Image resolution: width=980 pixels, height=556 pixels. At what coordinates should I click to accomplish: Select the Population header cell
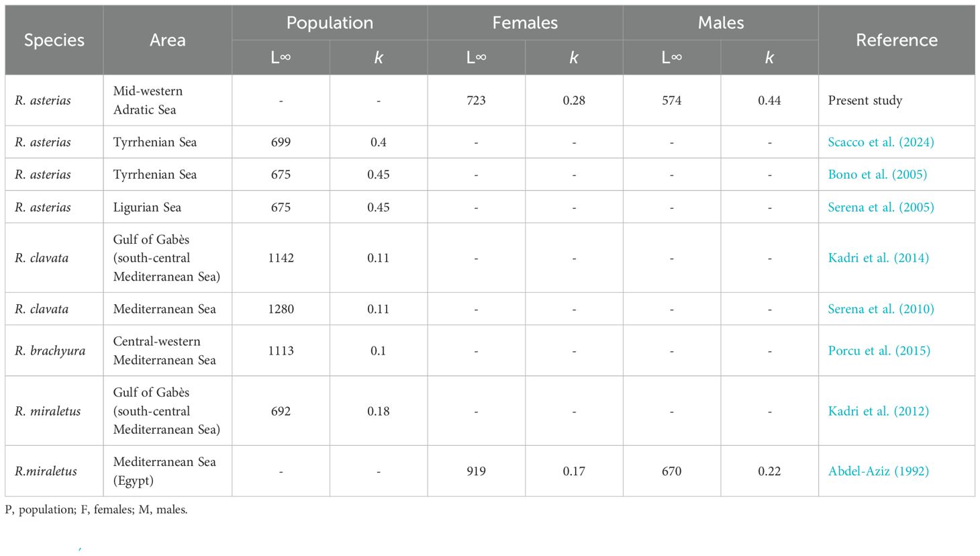pyautogui.click(x=330, y=23)
